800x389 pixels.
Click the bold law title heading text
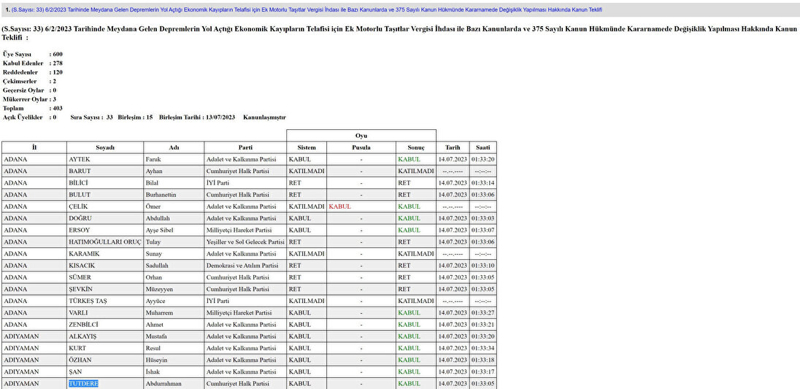click(x=400, y=33)
